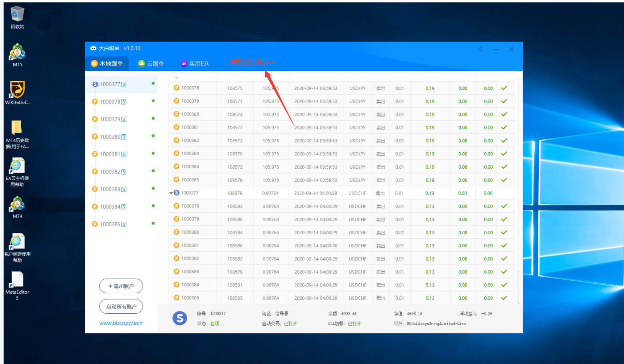624x364 pixels.
Task: Select the 帐户绑定使用帮助 desktop shortcut
Action: click(17, 248)
